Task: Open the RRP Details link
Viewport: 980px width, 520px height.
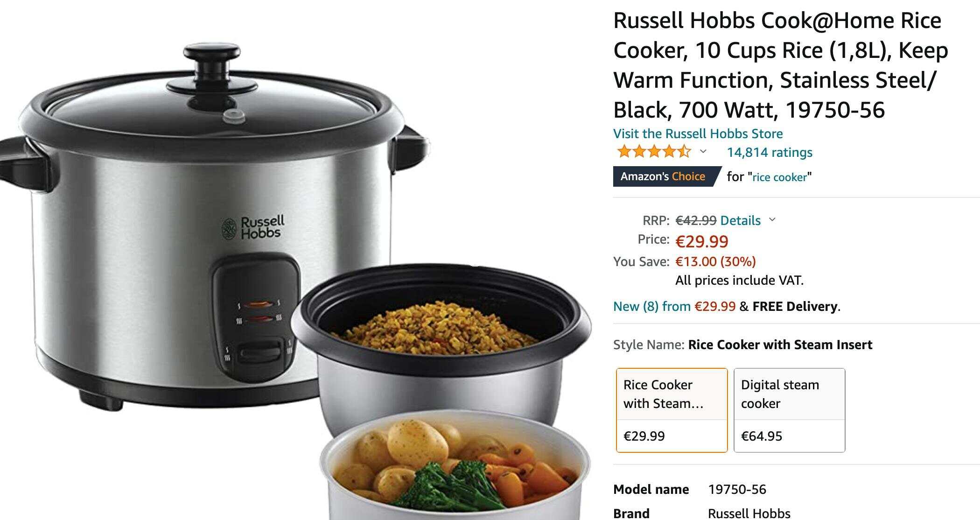Action: [741, 220]
